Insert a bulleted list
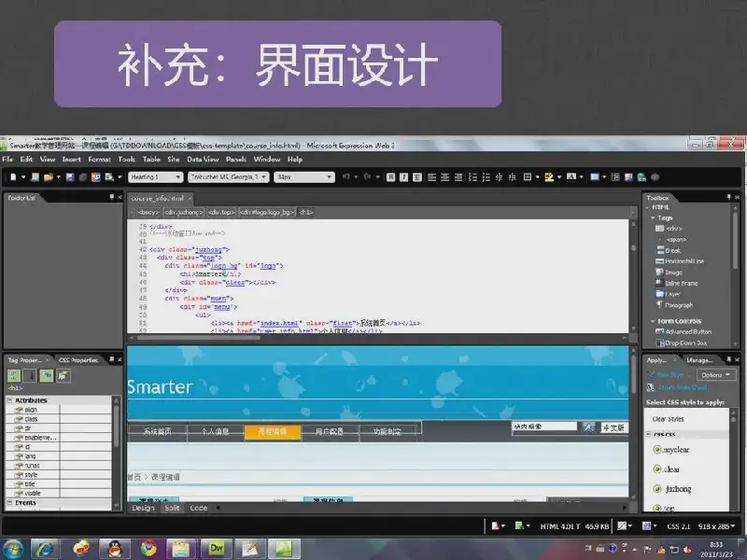Viewport: 747px width, 560px height. tap(486, 177)
